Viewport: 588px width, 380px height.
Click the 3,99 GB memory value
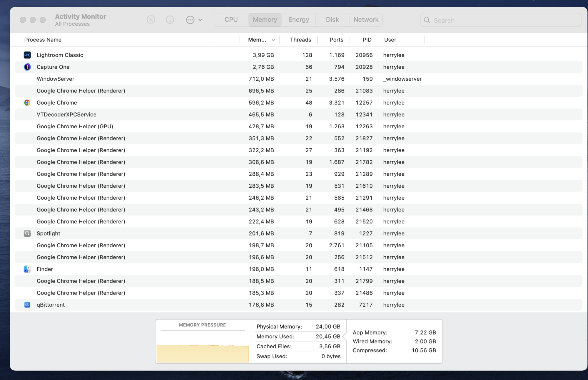tap(263, 55)
